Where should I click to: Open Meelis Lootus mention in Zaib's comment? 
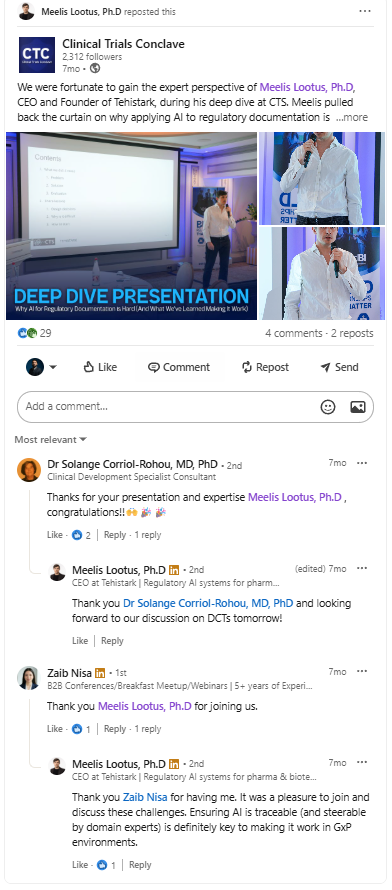145,707
